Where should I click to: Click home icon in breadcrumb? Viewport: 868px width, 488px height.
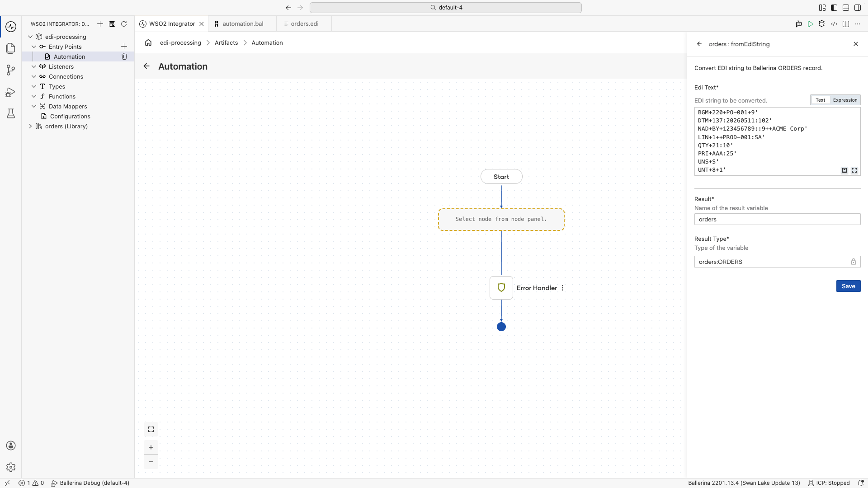[x=148, y=43]
